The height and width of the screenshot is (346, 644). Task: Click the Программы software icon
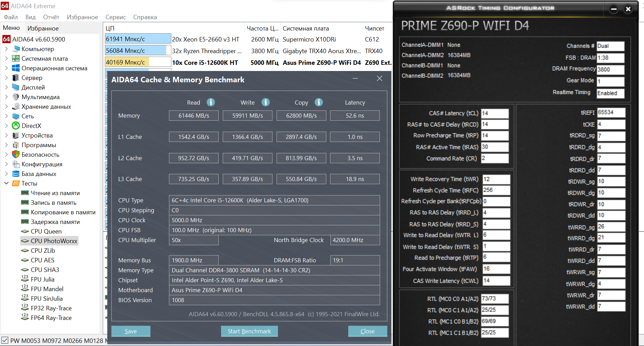pos(16,145)
